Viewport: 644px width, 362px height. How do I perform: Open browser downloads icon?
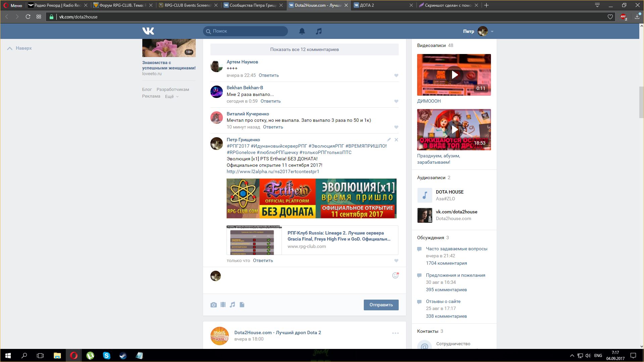click(x=637, y=16)
